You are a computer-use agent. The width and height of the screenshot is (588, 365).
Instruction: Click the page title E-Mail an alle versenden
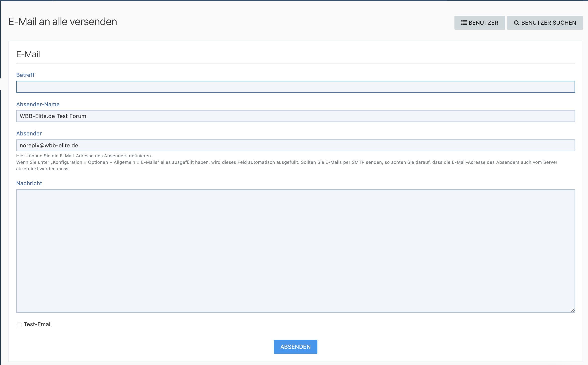(63, 22)
